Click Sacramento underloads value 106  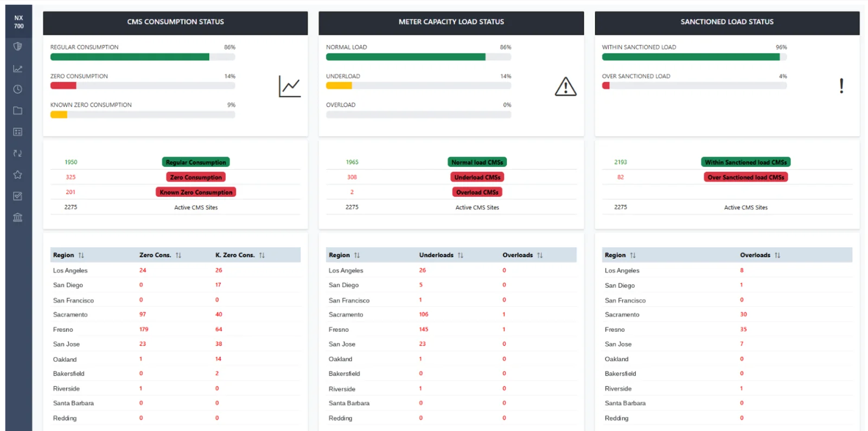(424, 314)
